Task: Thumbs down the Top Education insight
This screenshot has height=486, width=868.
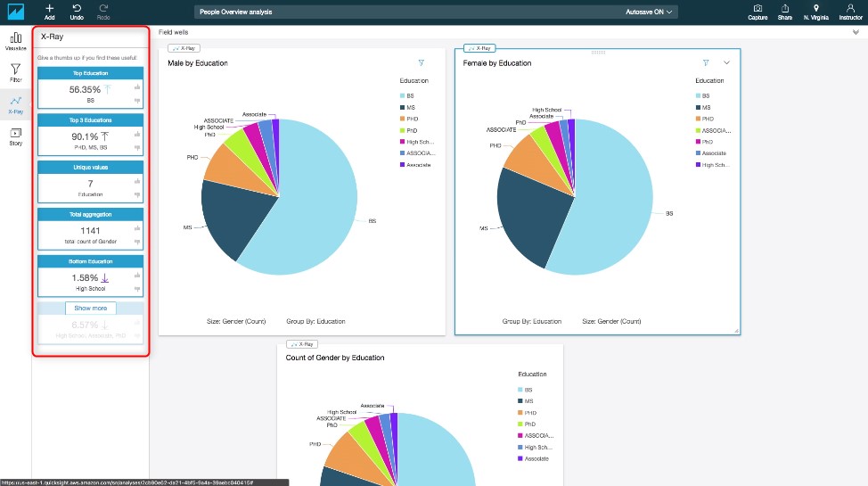Action: (x=136, y=101)
